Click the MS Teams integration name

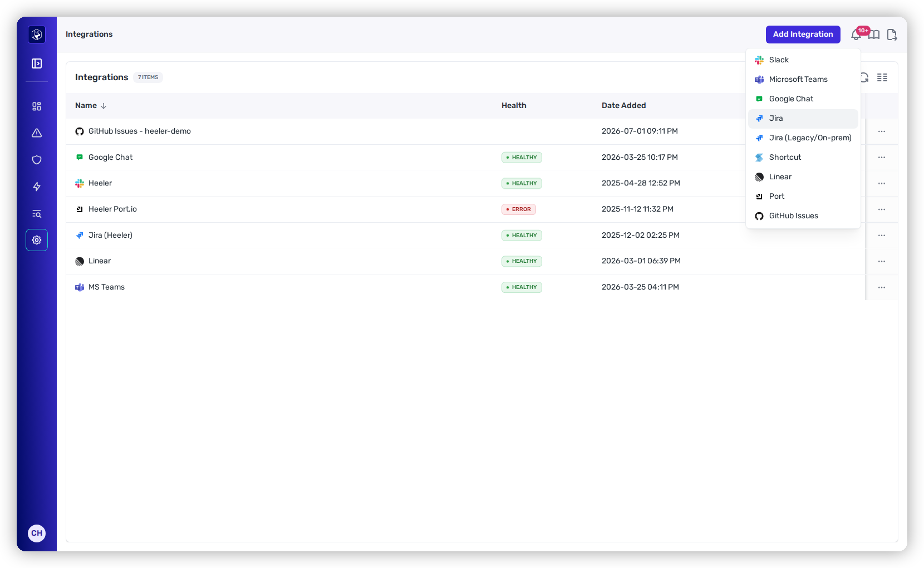[x=106, y=287]
